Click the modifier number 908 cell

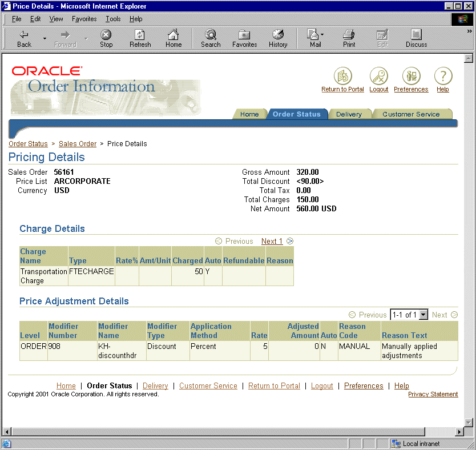pos(72,351)
